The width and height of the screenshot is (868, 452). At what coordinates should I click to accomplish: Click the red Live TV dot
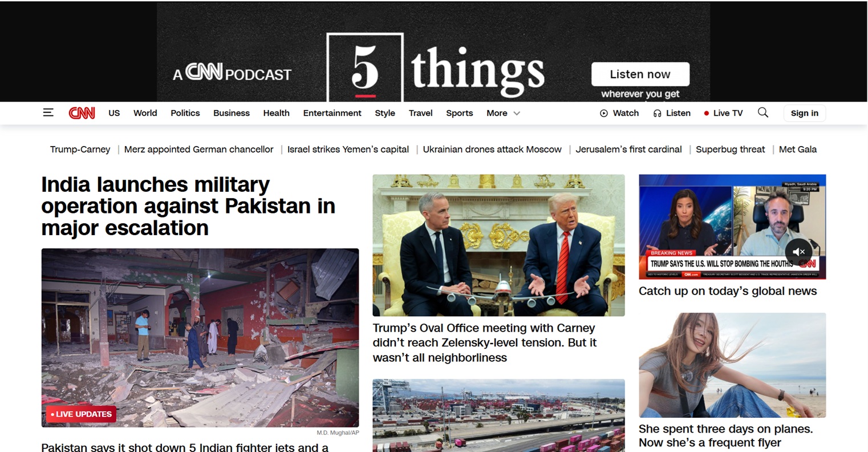706,114
